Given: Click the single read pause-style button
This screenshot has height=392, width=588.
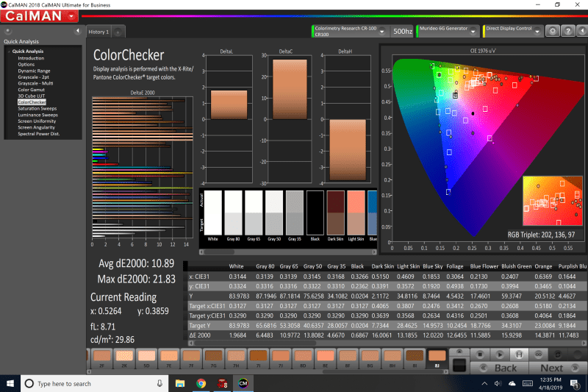Looking at the screenshot, I should [519, 354].
